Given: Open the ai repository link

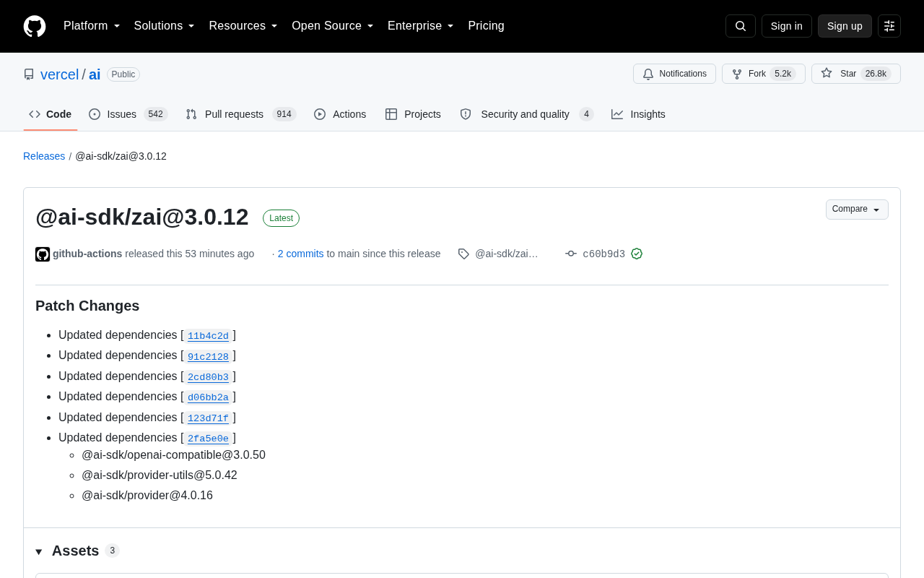Looking at the screenshot, I should point(95,74).
